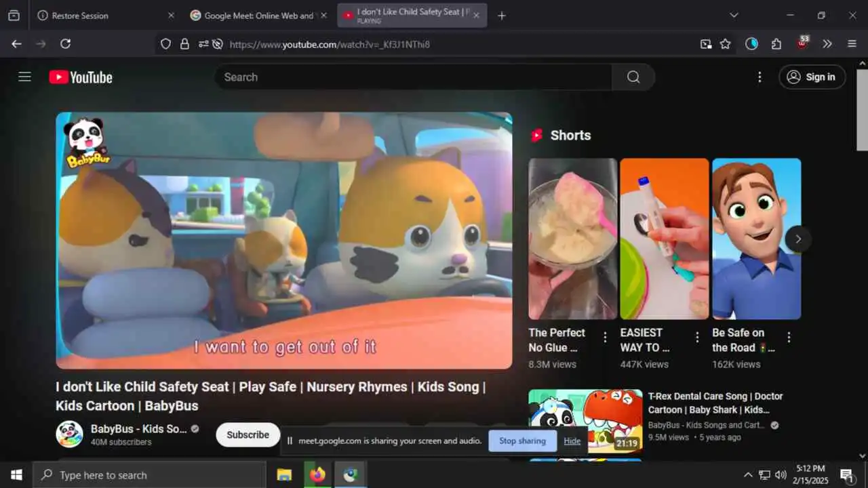Show next Shorts with right chevron

tap(798, 239)
